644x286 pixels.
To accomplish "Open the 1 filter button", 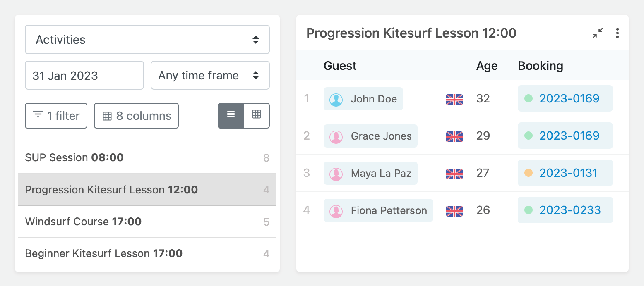I will [56, 116].
